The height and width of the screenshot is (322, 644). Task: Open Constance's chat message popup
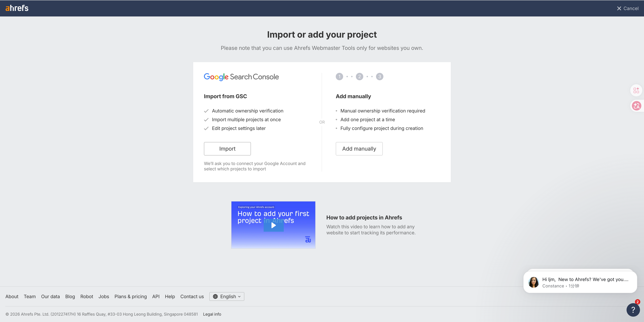580,282
